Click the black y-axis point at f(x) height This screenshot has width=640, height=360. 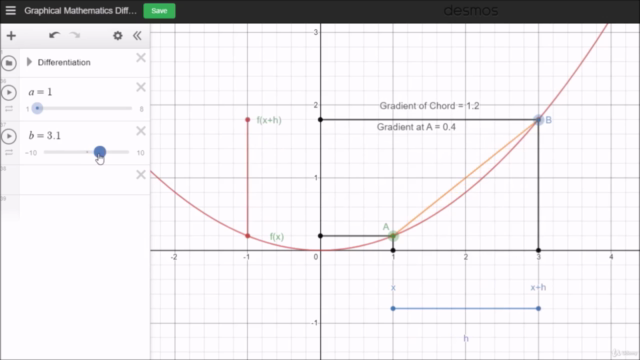click(x=320, y=236)
